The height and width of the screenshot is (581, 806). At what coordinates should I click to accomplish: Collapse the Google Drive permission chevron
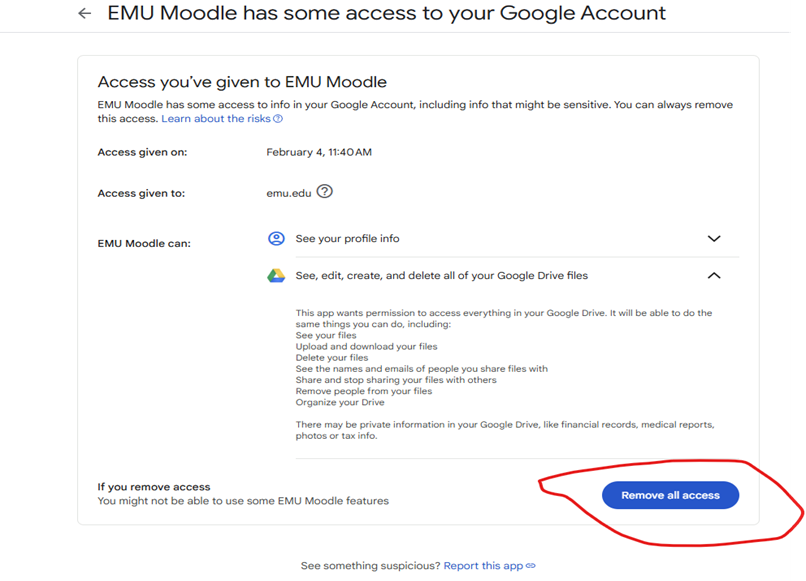(x=714, y=276)
